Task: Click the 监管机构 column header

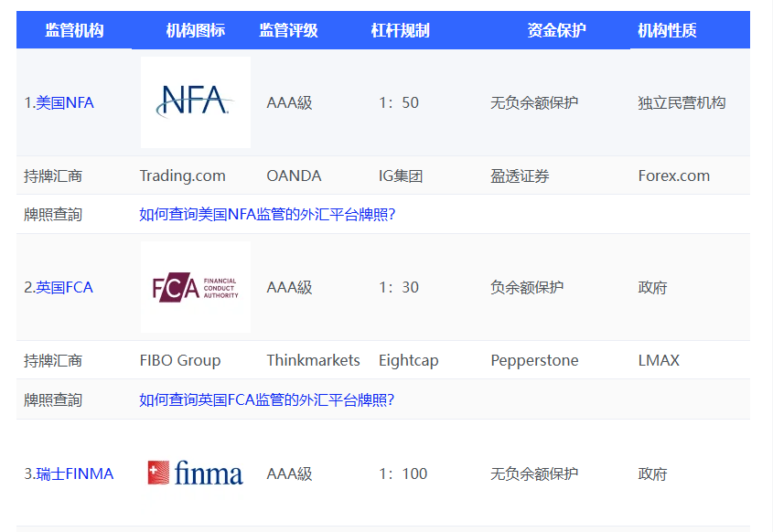Action: [x=74, y=30]
